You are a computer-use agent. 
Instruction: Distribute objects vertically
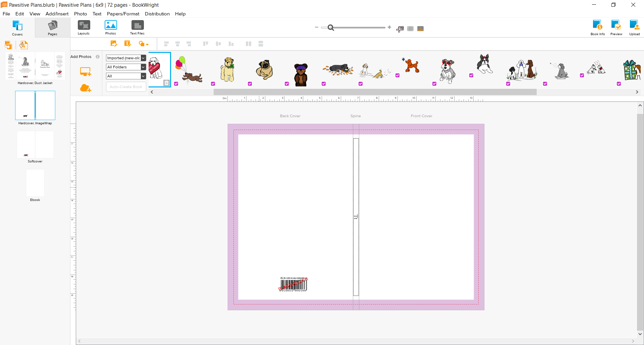[x=261, y=44]
